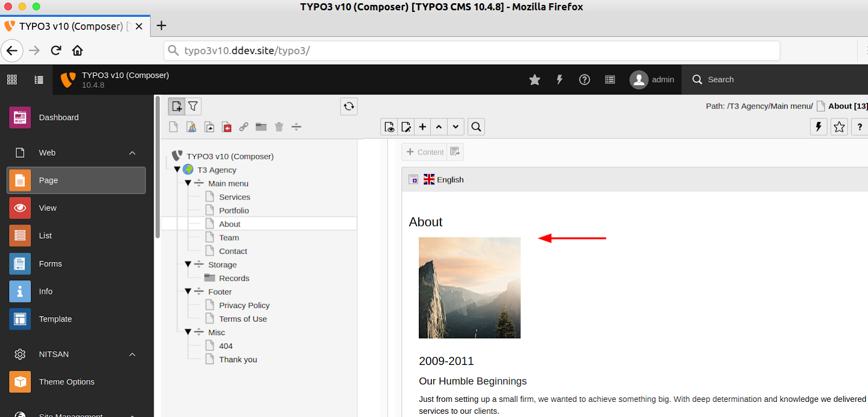The height and width of the screenshot is (417, 868).
Task: Bookmark this page with star button
Action: point(839,127)
